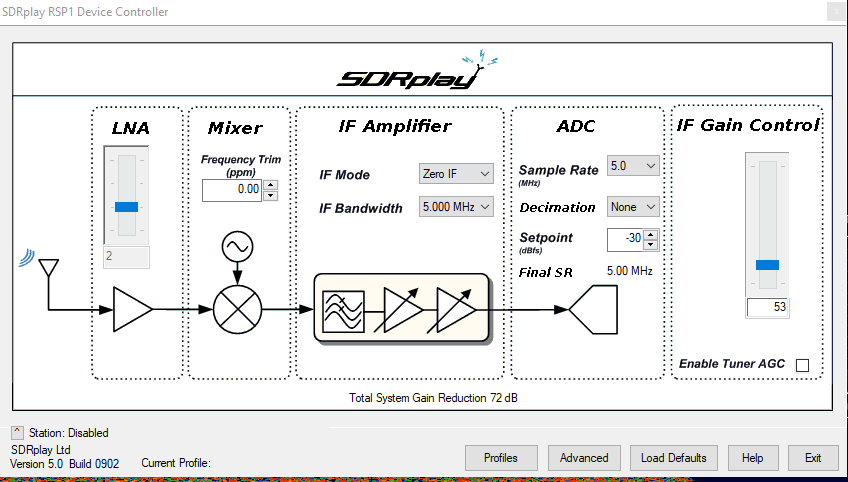Open the Help button
The height and width of the screenshot is (482, 848).
point(753,458)
